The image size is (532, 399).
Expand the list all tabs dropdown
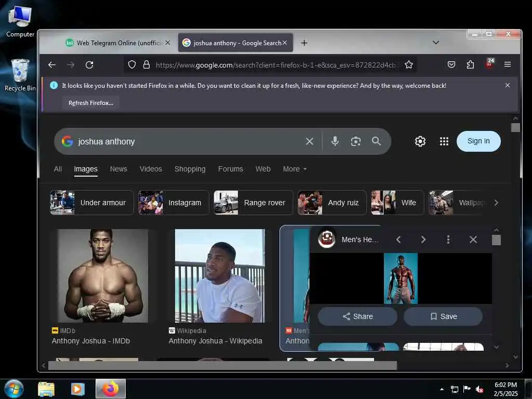click(x=436, y=43)
